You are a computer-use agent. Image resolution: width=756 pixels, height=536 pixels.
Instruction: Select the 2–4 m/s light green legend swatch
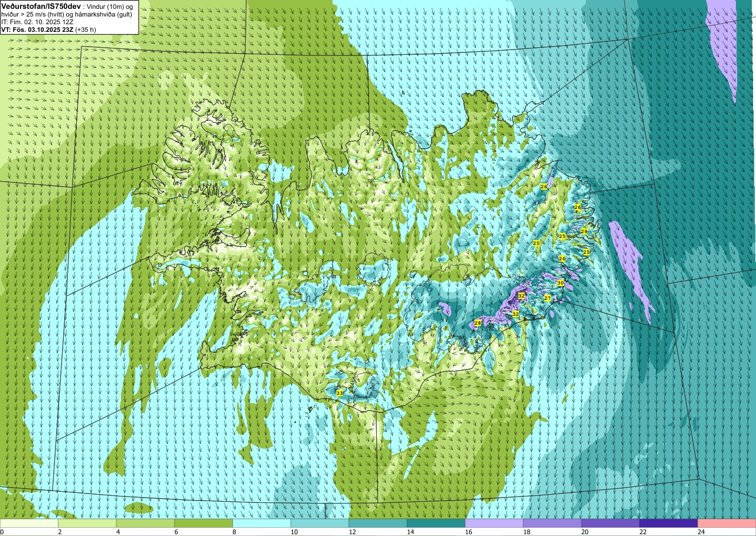coord(87,523)
